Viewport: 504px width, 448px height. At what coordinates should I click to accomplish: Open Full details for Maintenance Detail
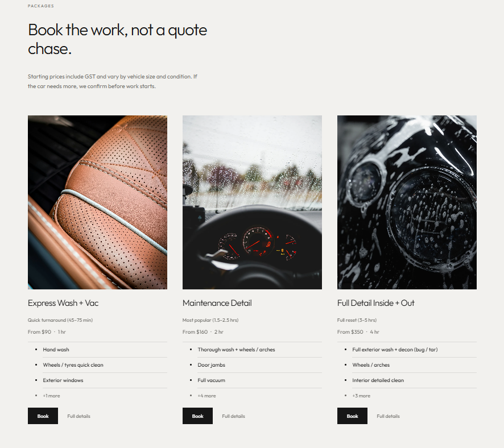coord(233,416)
